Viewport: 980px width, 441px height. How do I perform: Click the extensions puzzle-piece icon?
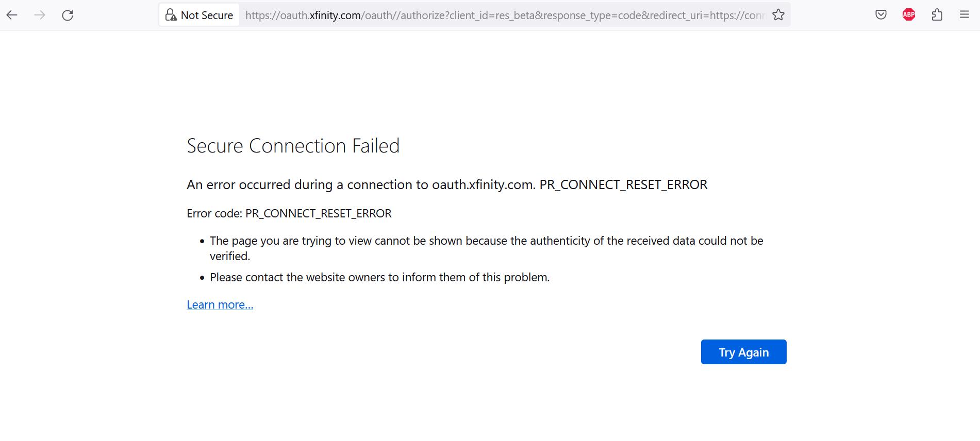click(937, 14)
